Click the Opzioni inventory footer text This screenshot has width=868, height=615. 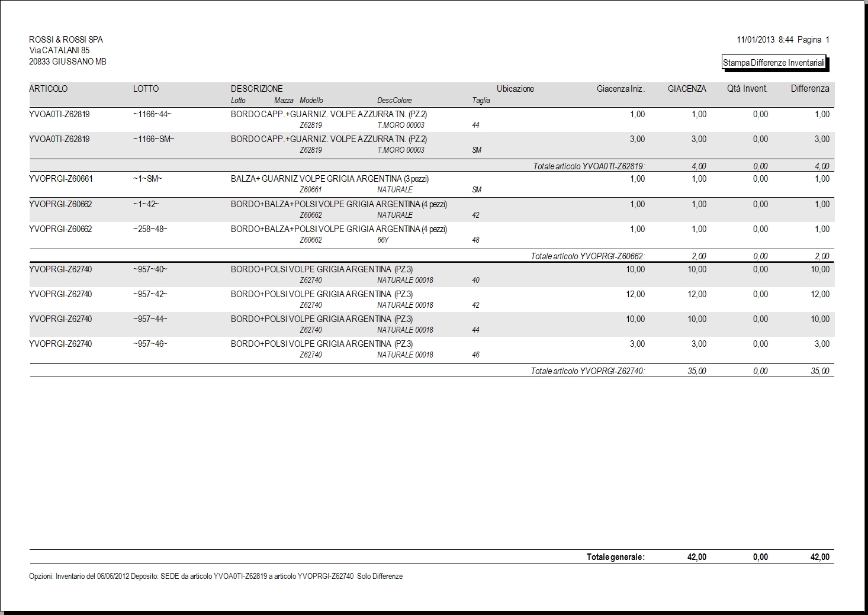pyautogui.click(x=216, y=577)
